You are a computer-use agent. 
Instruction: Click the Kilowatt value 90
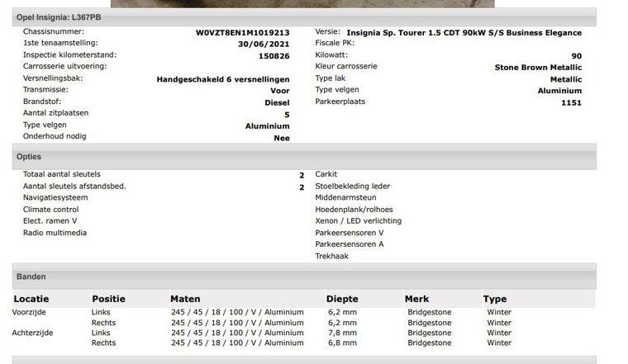576,56
